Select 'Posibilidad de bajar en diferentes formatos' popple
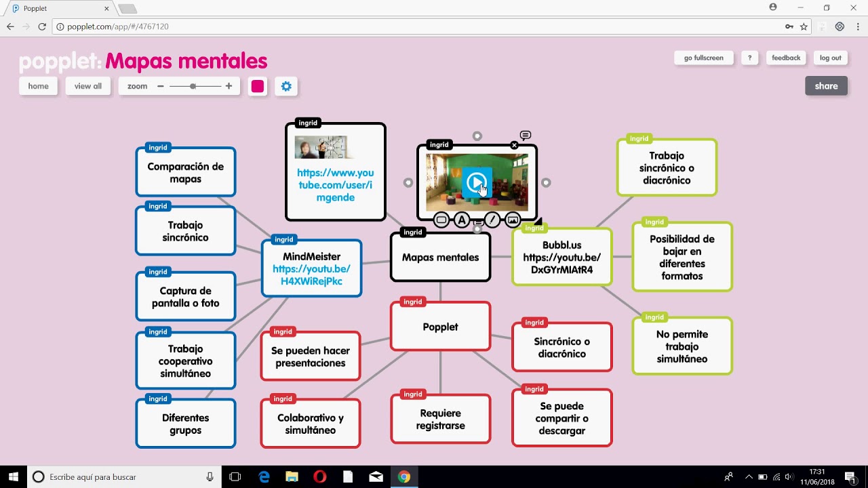The width and height of the screenshot is (868, 488). pyautogui.click(x=682, y=257)
